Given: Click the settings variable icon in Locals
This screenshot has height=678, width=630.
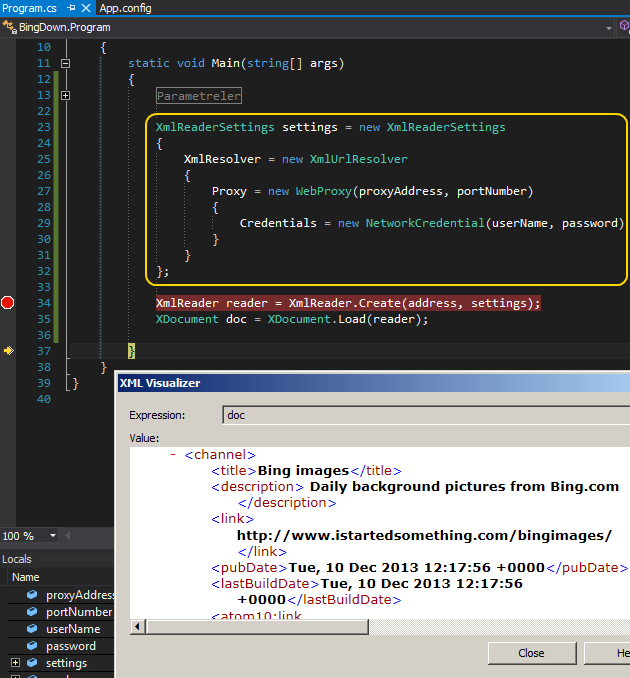Looking at the screenshot, I should 32,663.
